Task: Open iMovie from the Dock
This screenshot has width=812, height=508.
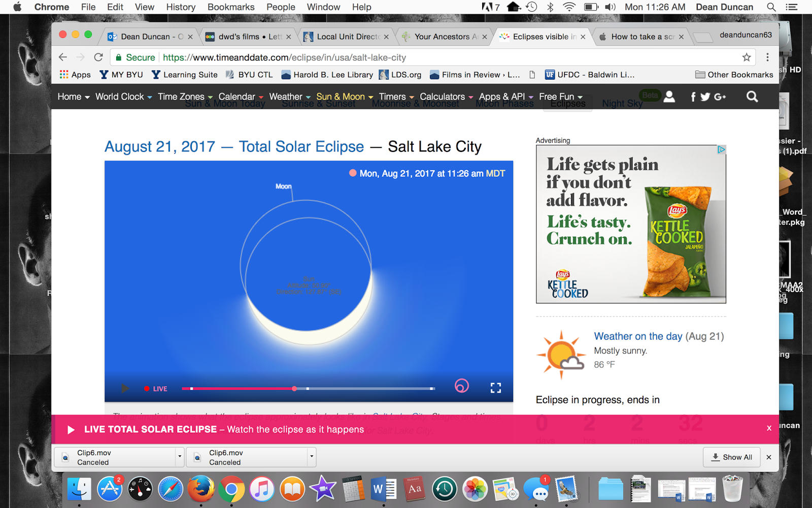Action: click(323, 490)
